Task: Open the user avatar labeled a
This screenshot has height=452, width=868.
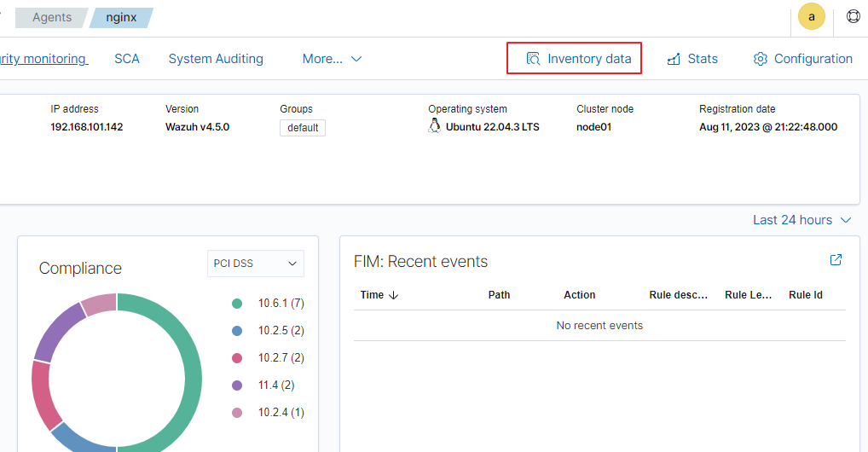Action: click(x=812, y=16)
